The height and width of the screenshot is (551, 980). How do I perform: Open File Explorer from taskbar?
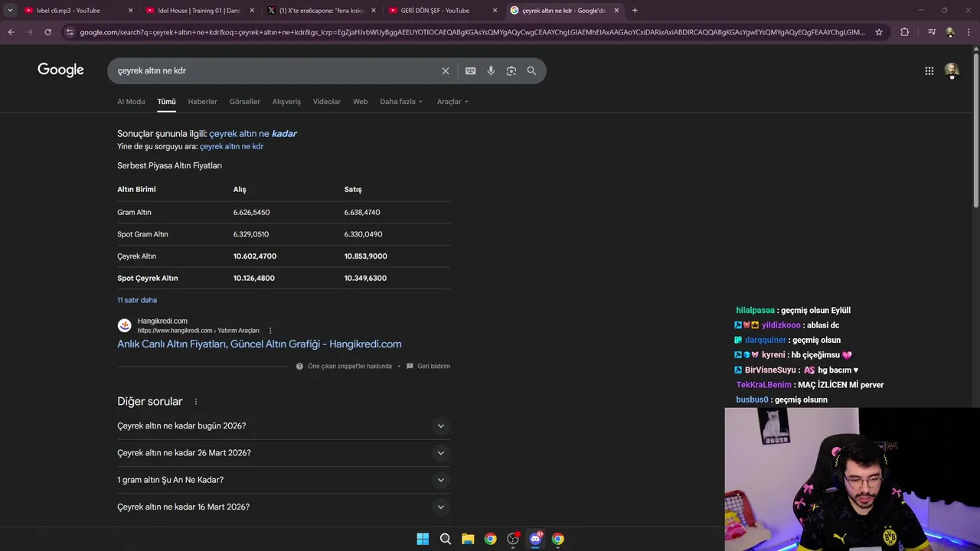tap(468, 539)
